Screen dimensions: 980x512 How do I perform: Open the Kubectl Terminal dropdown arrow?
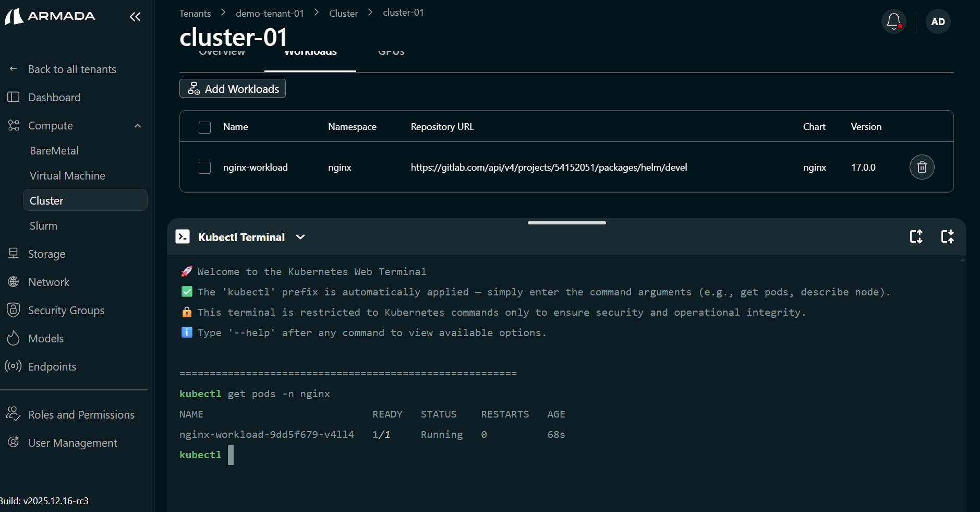(300, 237)
